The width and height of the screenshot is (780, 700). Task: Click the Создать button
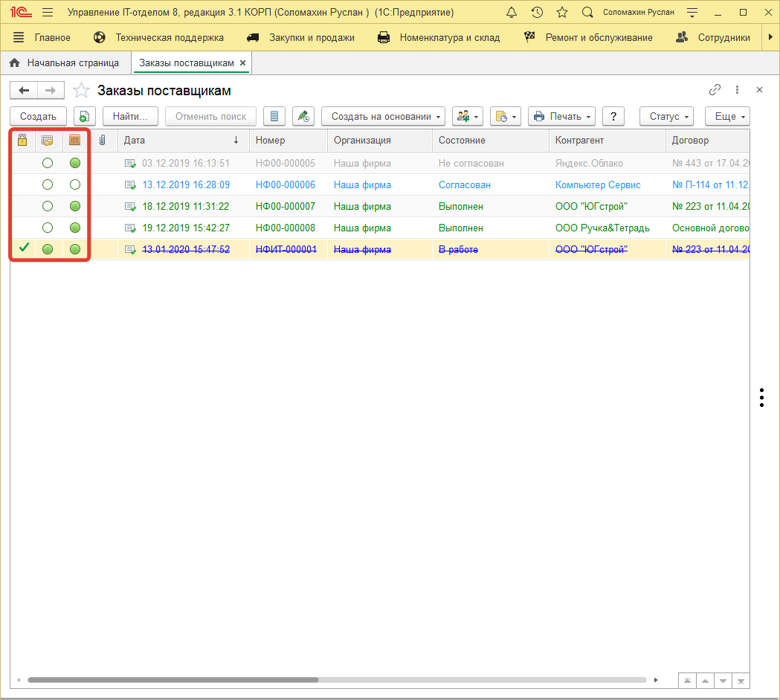pos(38,116)
